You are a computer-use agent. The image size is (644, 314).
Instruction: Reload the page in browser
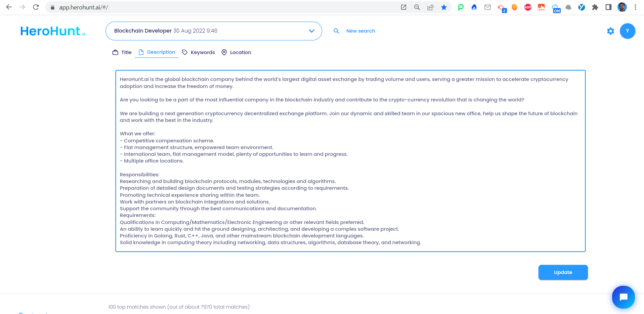(36, 7)
